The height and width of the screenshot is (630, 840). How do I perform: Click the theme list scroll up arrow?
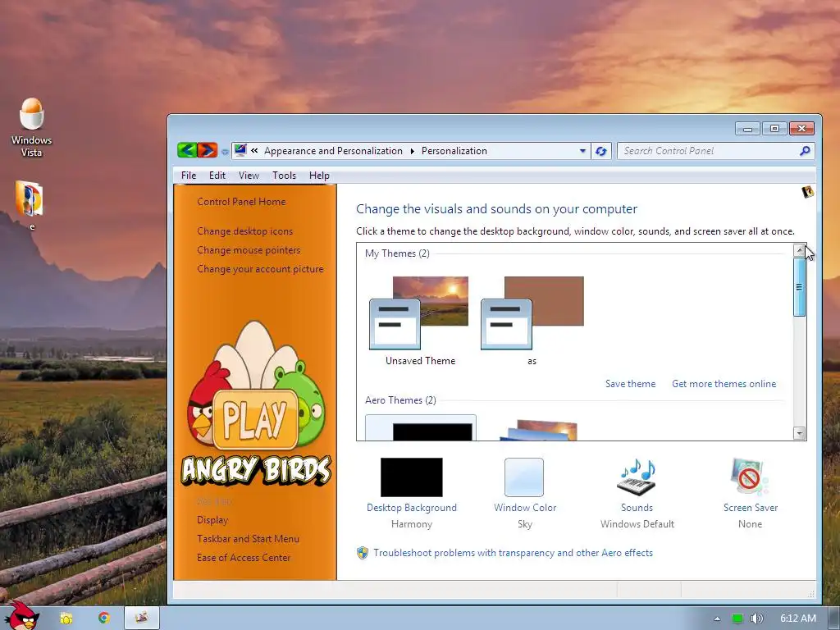(x=799, y=250)
